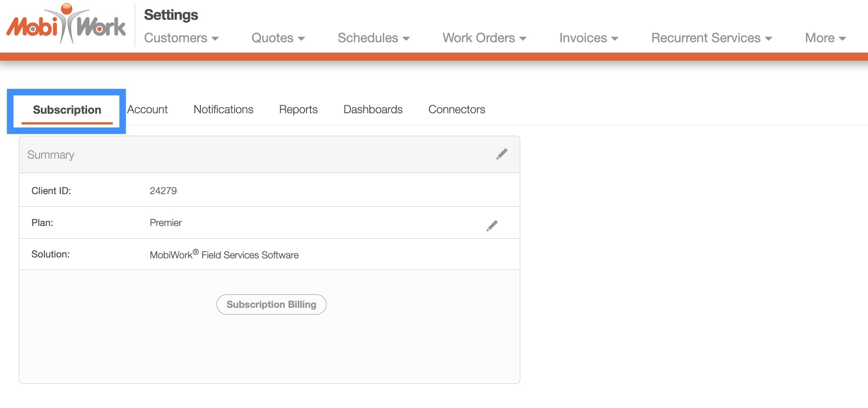This screenshot has height=408, width=868.
Task: Switch to the Dashboards tab
Action: 373,110
